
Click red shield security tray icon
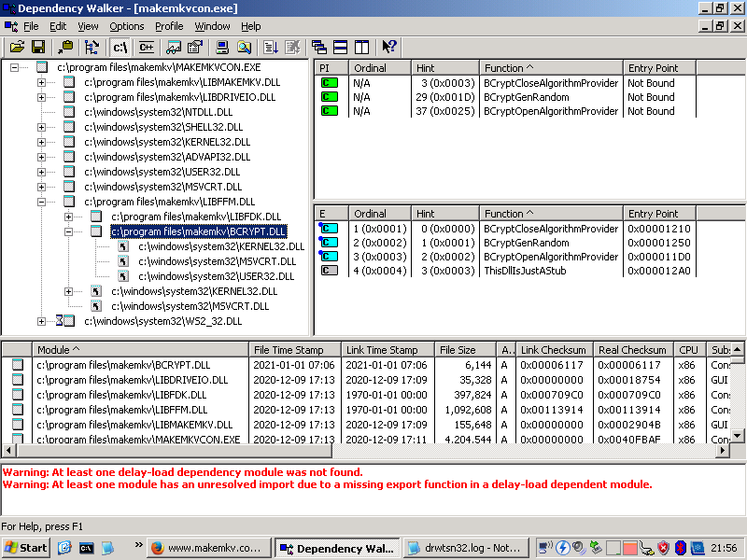(663, 548)
